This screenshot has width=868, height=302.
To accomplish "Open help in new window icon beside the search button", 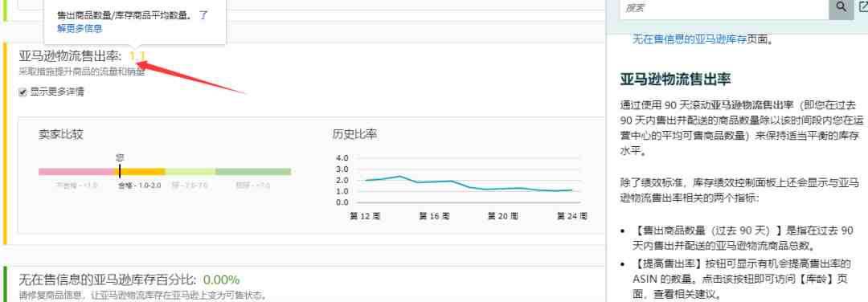I will point(863,7).
